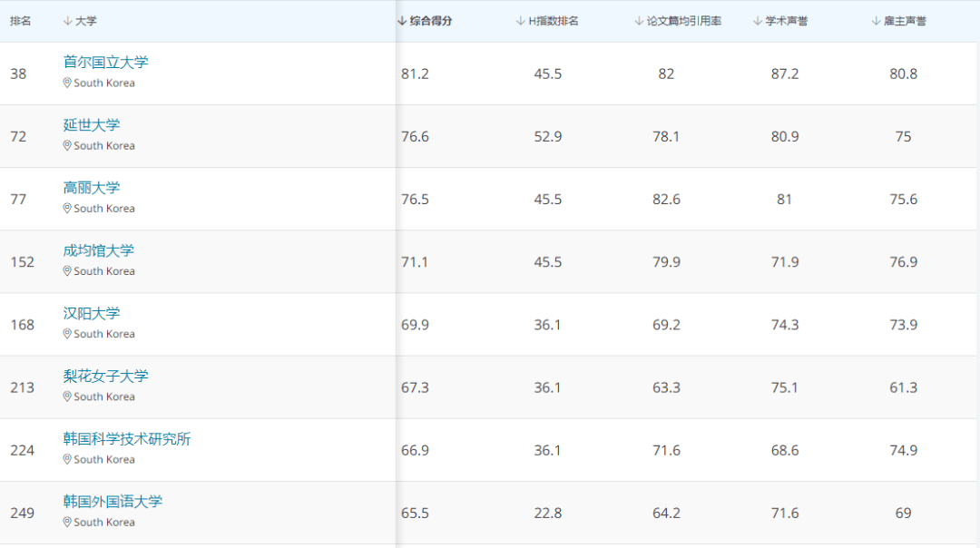Click the location pin icon next to 汉阳大学
The width and height of the screenshot is (980, 548).
click(66, 334)
